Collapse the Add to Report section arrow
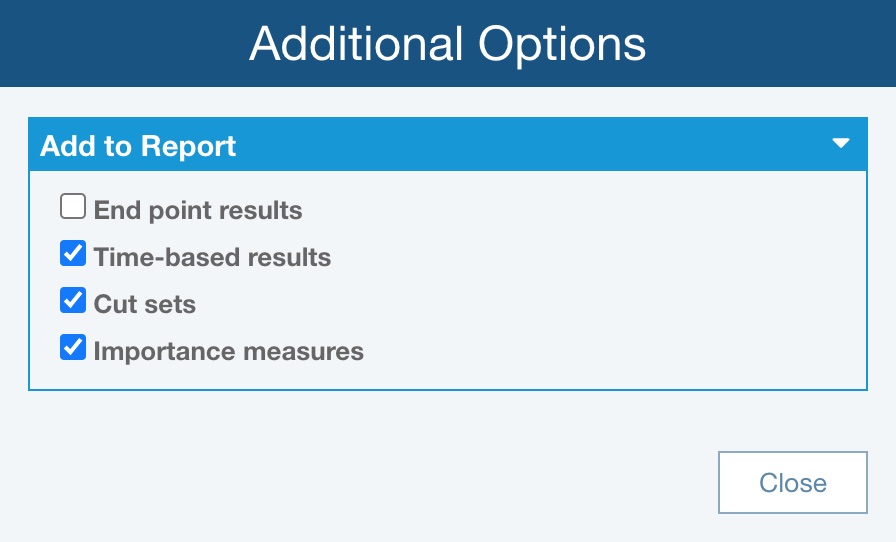 pyautogui.click(x=841, y=144)
